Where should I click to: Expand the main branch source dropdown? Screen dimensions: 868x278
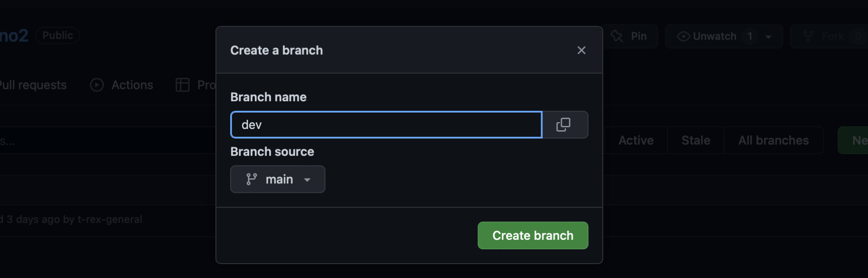point(277,179)
